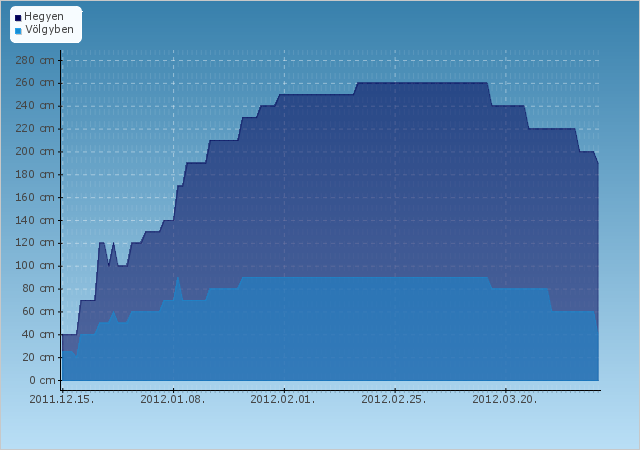Click the 40 cm axis label

(x=38, y=334)
